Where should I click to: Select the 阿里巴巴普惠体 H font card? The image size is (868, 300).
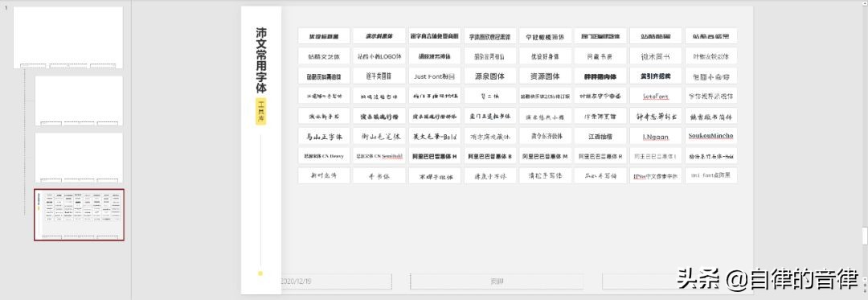[435, 155]
